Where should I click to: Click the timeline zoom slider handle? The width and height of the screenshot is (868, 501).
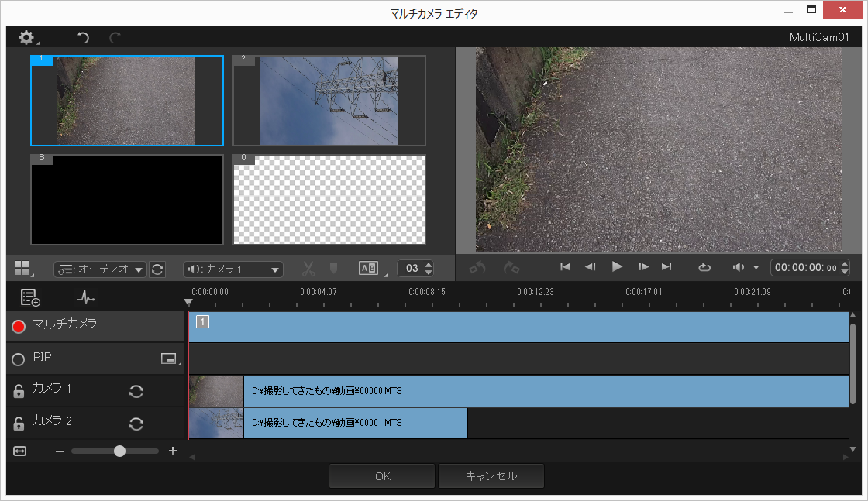119,451
